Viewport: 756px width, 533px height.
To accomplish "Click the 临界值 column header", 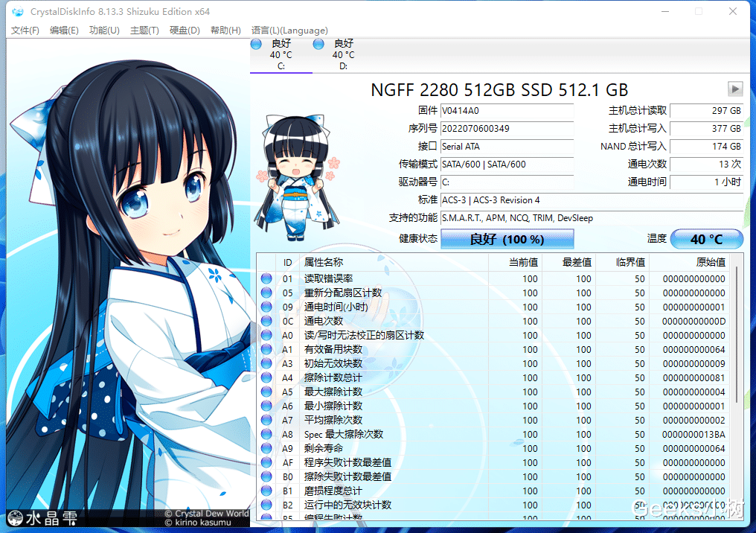I will point(623,262).
